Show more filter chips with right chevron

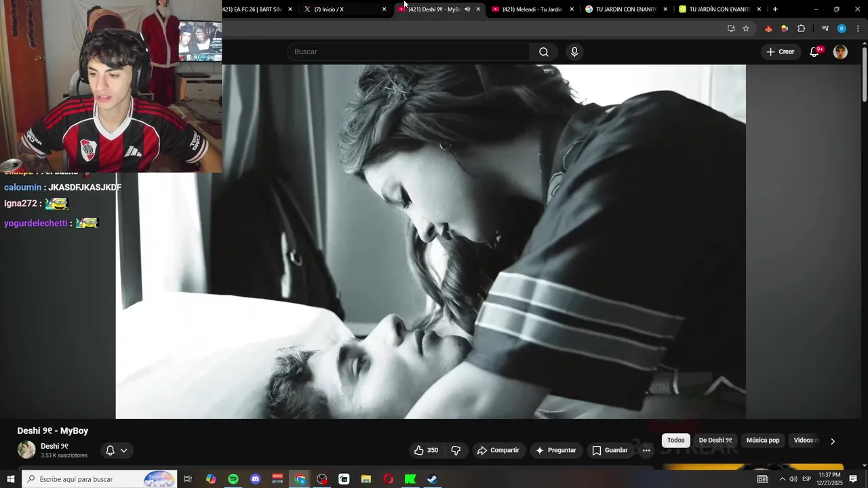(x=833, y=441)
